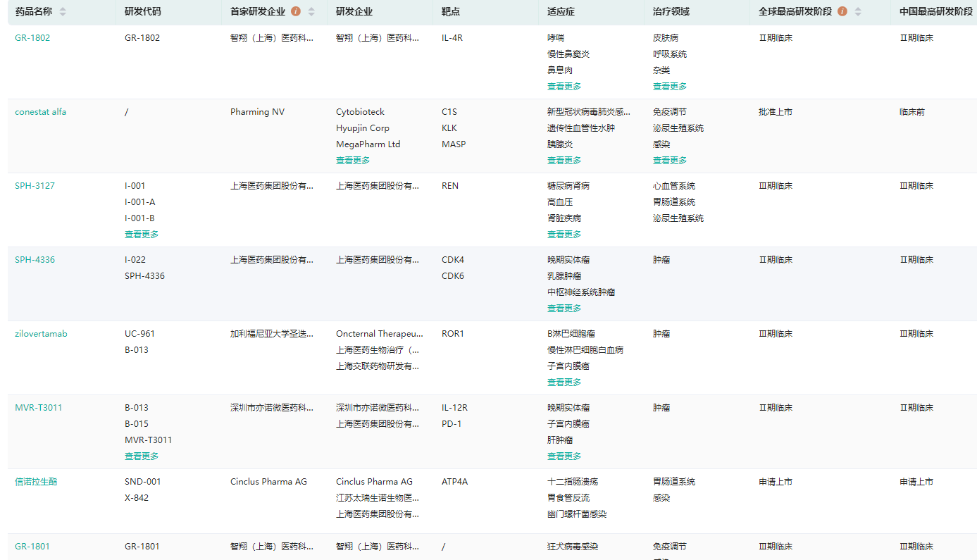Click info icon beside 全球最高研发阶段 header
Viewport: 977px width, 560px height.
842,11
